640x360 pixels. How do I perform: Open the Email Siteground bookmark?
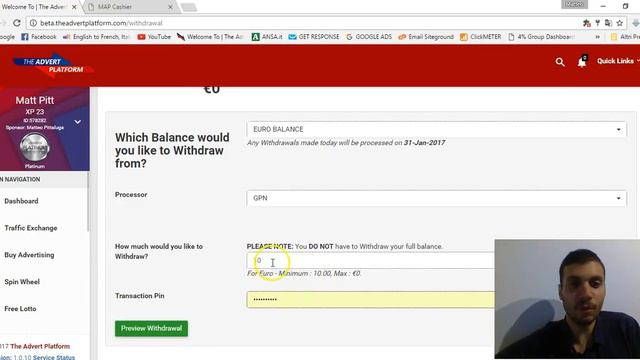pyautogui.click(x=426, y=37)
